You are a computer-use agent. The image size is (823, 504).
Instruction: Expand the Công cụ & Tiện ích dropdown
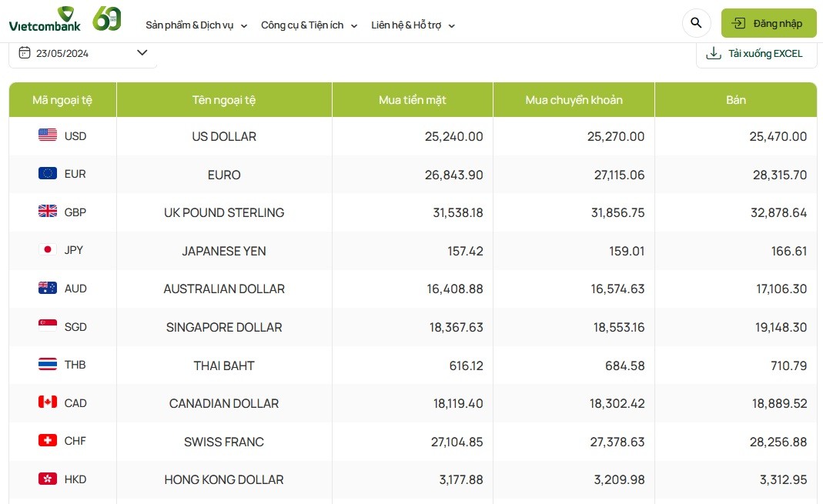309,25
